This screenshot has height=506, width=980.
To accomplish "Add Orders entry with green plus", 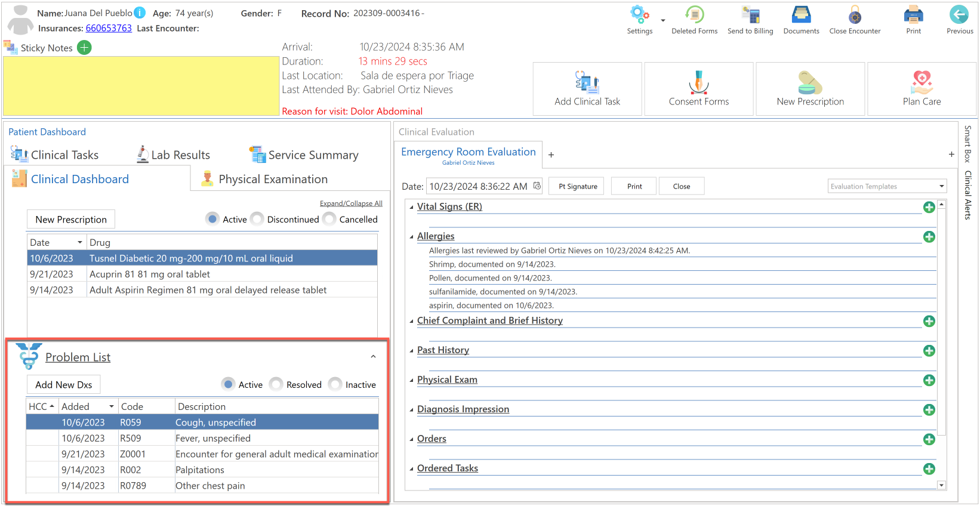I will coord(929,439).
